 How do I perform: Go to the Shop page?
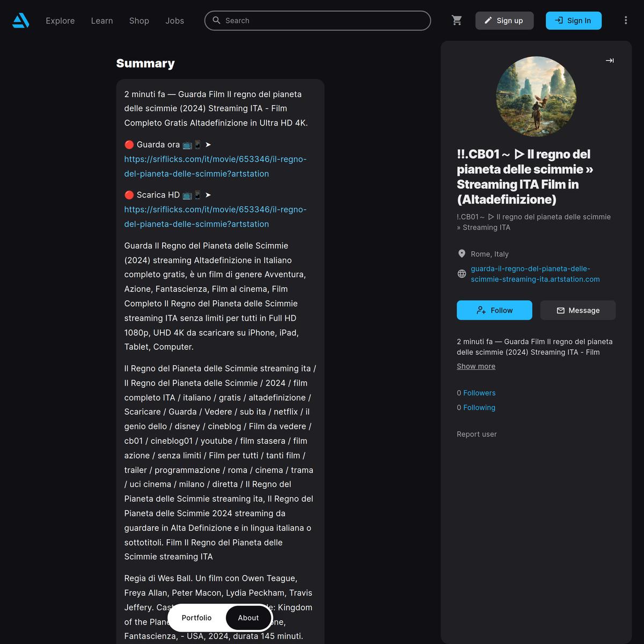pos(139,20)
